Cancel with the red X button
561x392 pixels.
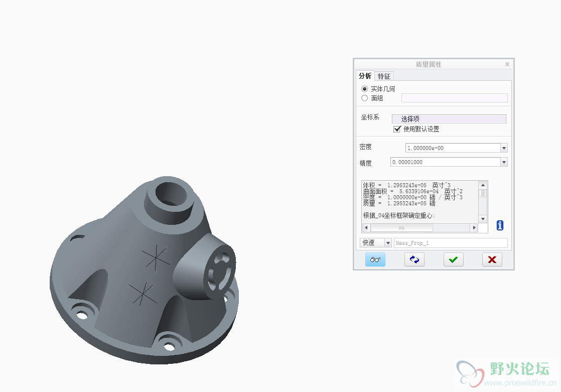click(492, 259)
